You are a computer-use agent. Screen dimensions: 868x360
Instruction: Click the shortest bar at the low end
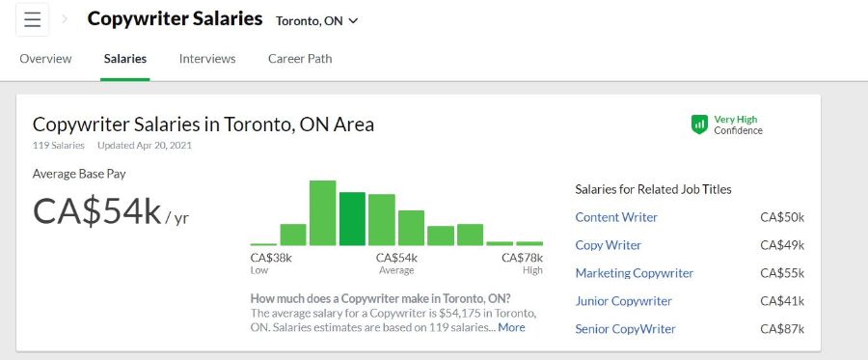263,244
